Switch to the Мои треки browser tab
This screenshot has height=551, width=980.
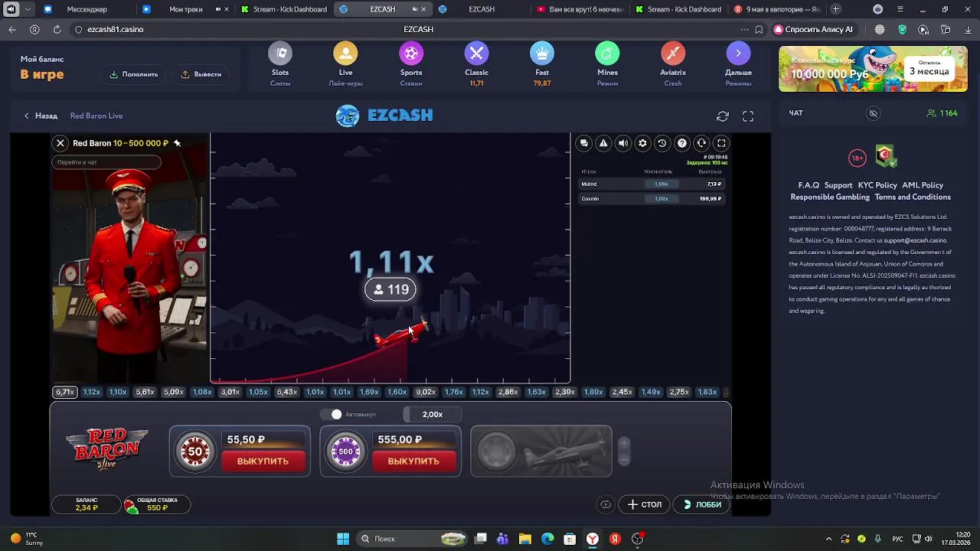point(186,9)
